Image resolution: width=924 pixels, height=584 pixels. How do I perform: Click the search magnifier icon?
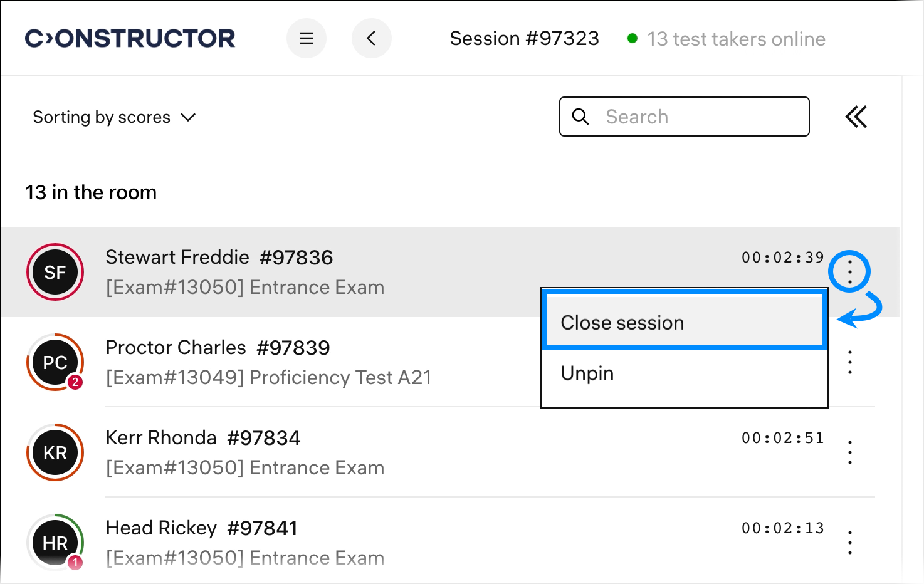(580, 117)
